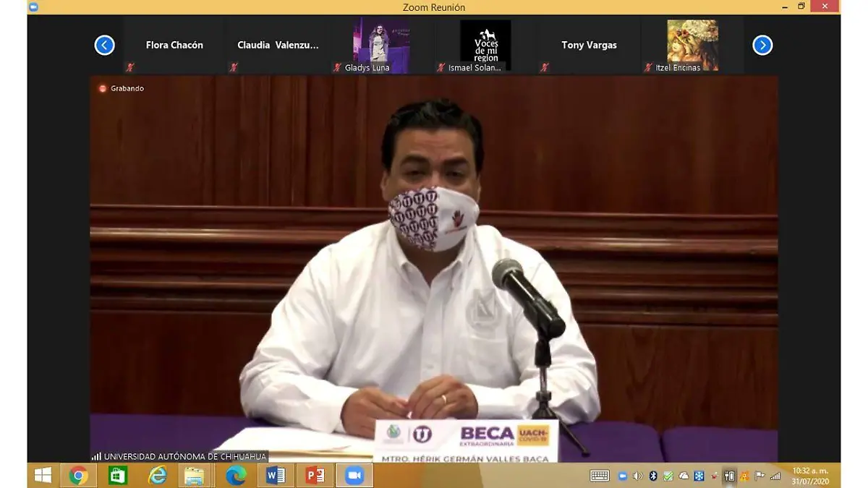The height and width of the screenshot is (488, 868).
Task: Show previous participants with left arrow
Action: (104, 46)
